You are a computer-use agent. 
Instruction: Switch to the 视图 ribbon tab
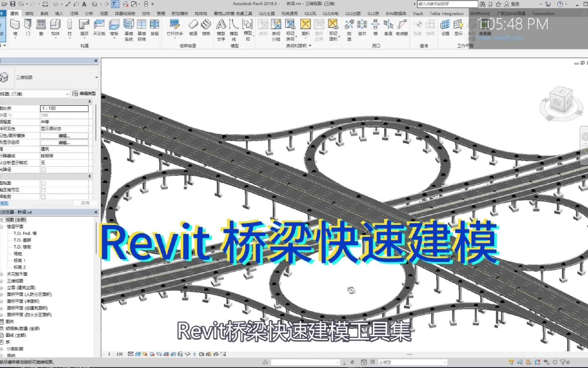(x=104, y=13)
